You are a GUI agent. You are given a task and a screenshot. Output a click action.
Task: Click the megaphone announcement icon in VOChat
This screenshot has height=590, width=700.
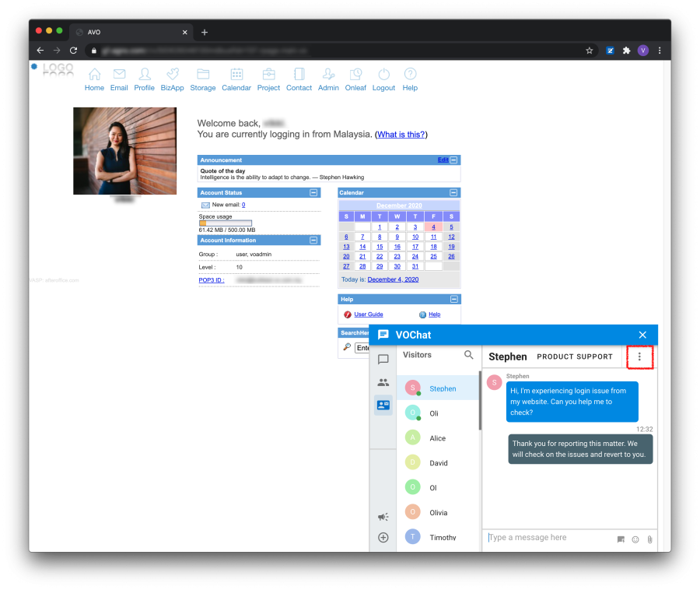383,516
